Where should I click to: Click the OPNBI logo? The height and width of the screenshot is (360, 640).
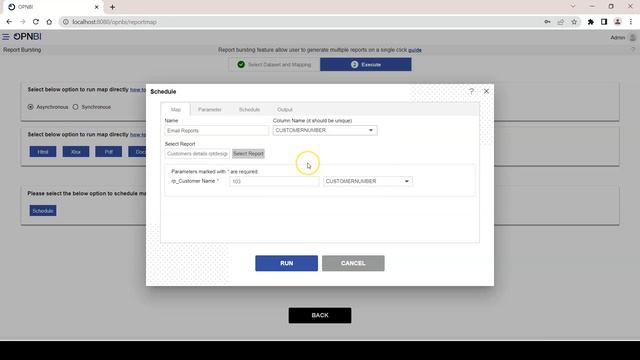pos(27,37)
